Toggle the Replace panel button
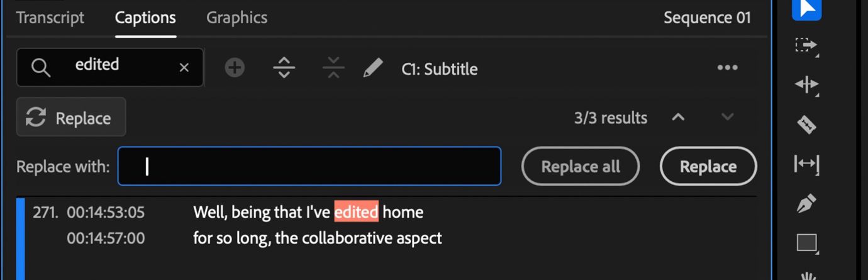Viewport: 868px width, 280px height. (x=71, y=118)
